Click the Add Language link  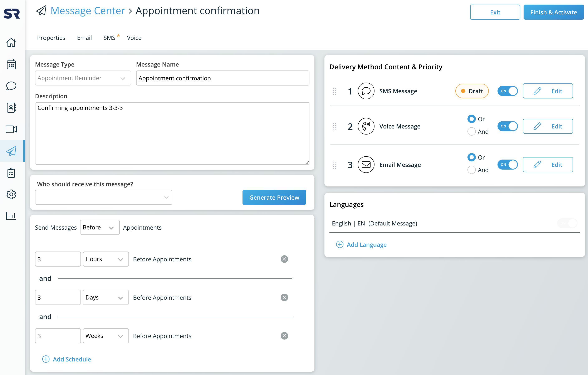(x=367, y=244)
